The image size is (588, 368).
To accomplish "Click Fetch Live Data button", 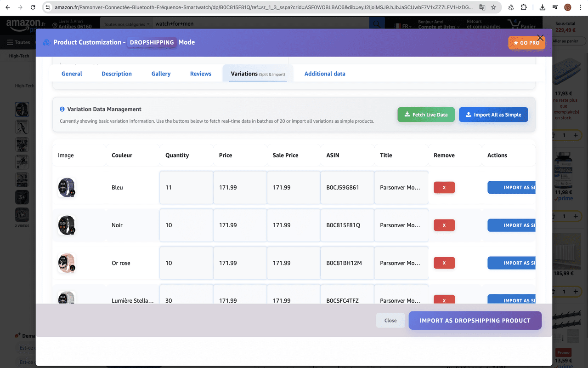I will pos(426,115).
